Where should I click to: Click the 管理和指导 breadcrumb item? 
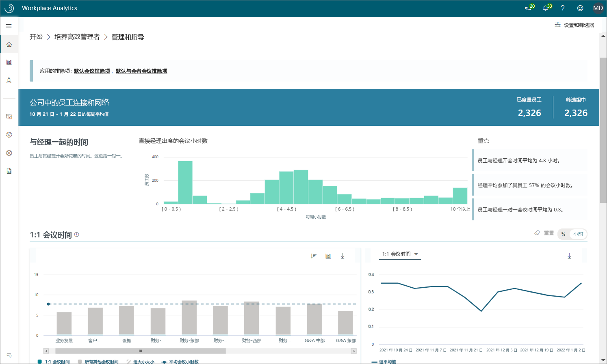(x=128, y=37)
